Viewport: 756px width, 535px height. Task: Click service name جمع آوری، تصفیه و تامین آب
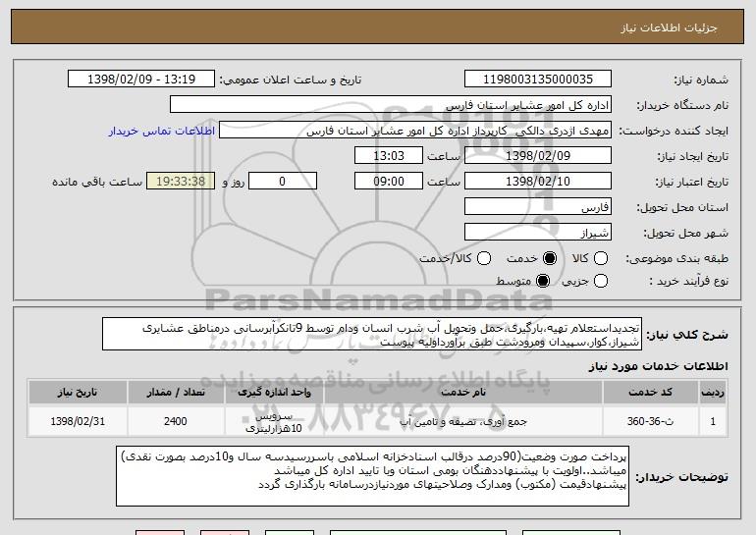point(463,421)
